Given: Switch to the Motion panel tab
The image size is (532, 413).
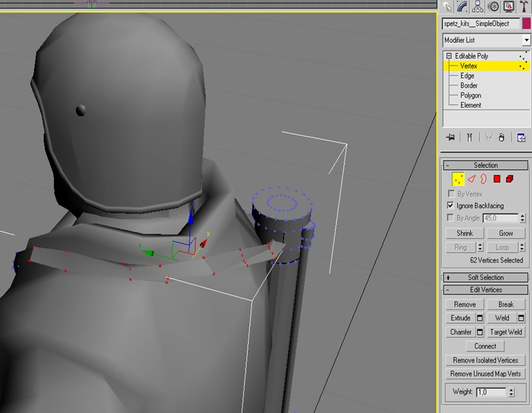Looking at the screenshot, I should tap(493, 6).
